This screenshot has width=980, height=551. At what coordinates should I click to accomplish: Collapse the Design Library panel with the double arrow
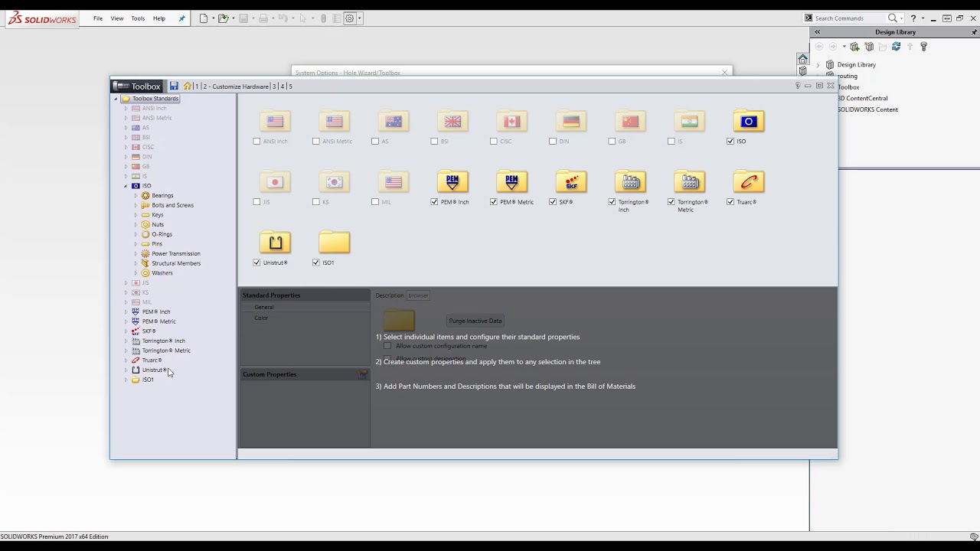coord(818,32)
